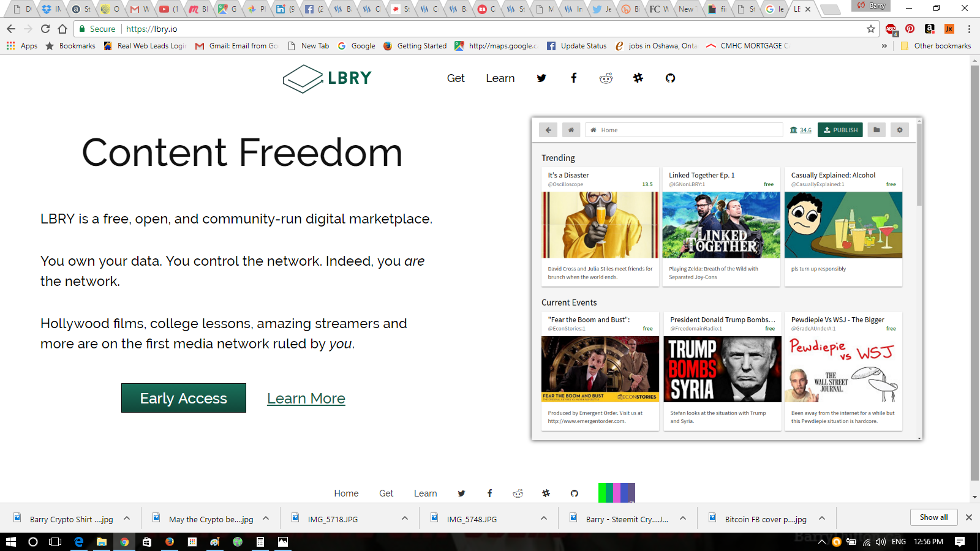Click the Slack icon in the page footer

pyautogui.click(x=546, y=493)
